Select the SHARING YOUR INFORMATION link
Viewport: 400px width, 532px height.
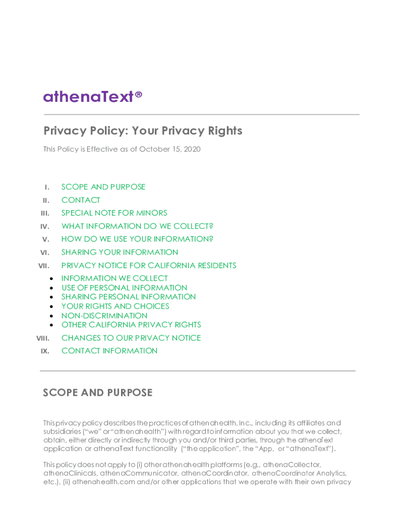[x=119, y=252]
